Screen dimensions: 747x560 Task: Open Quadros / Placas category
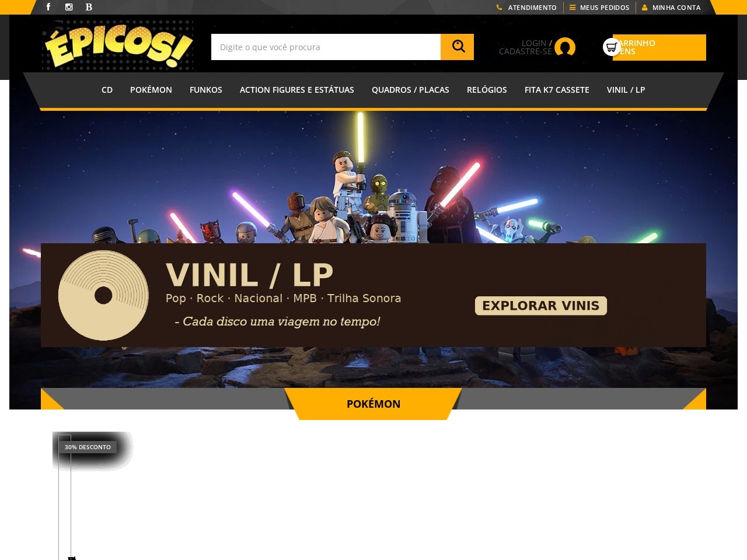pyautogui.click(x=410, y=90)
